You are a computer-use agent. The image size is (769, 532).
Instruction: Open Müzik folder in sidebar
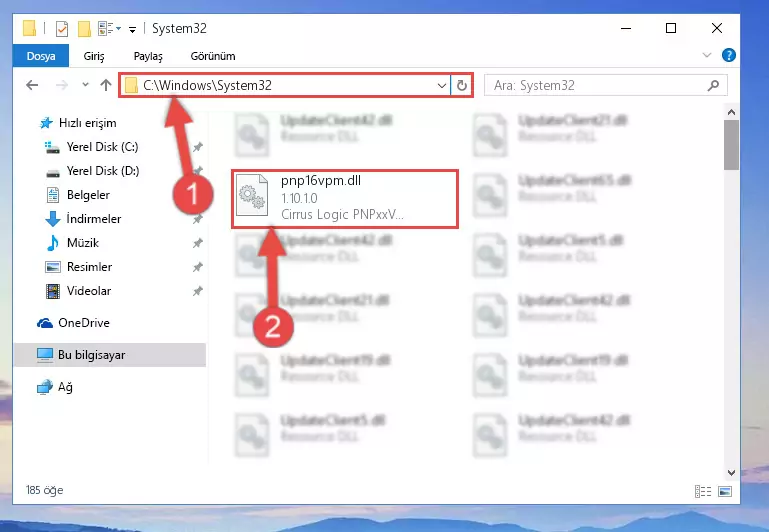(x=83, y=243)
